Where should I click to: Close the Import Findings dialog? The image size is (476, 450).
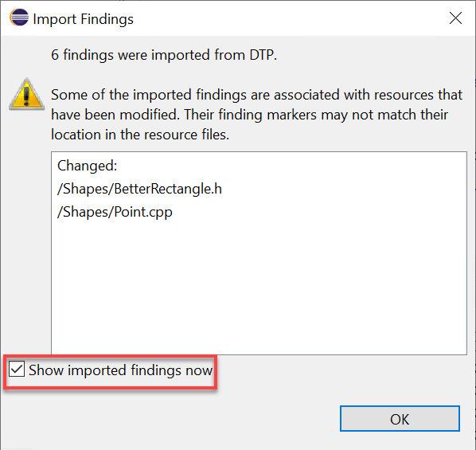tap(455, 18)
